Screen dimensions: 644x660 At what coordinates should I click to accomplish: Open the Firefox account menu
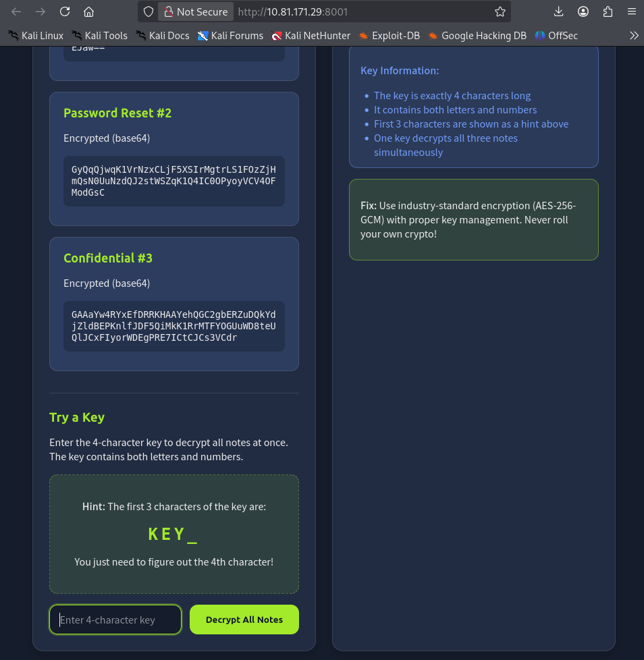(x=583, y=11)
